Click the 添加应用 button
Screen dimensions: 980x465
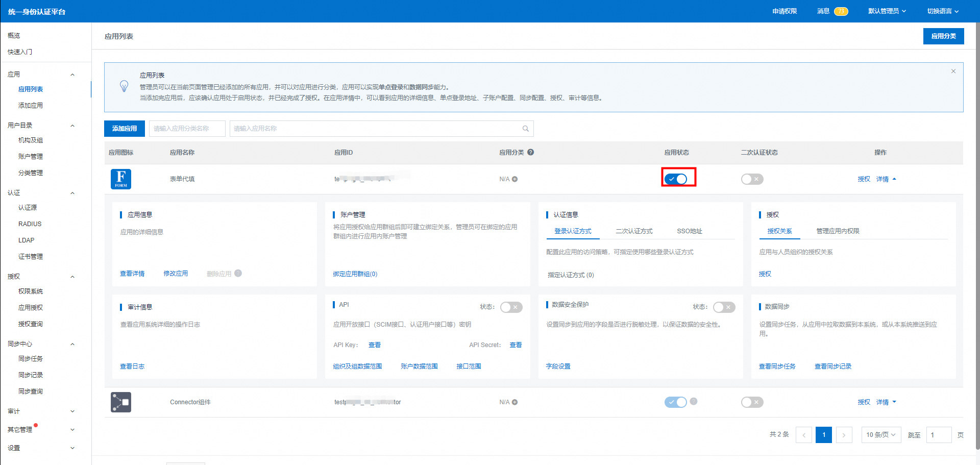point(125,129)
